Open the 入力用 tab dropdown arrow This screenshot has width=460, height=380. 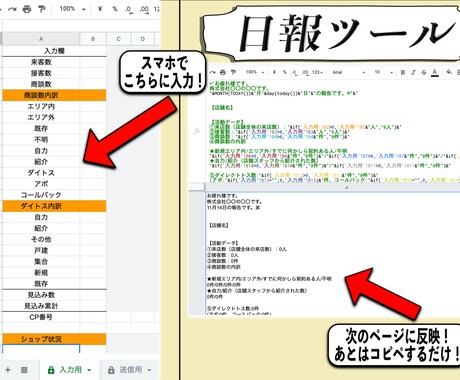click(x=89, y=370)
